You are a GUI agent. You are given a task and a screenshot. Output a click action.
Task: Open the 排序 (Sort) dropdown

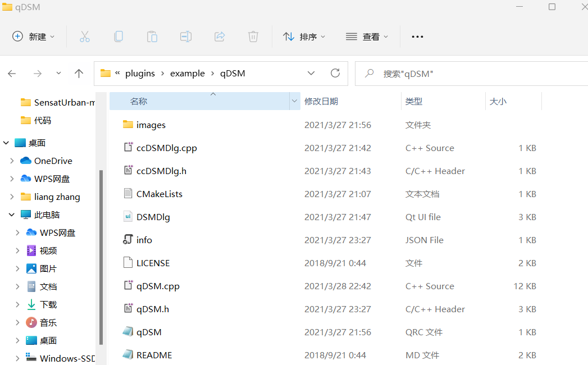304,36
